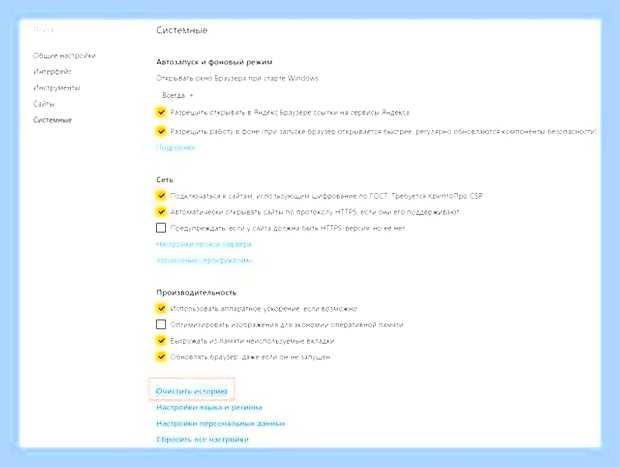The image size is (620, 467).
Task: Open the Подробнее link
Action: point(176,147)
